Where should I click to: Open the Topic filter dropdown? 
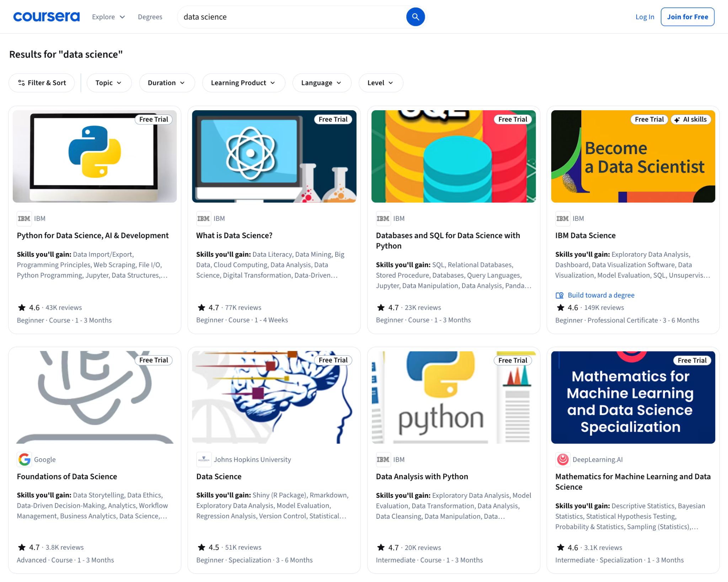[x=109, y=82]
